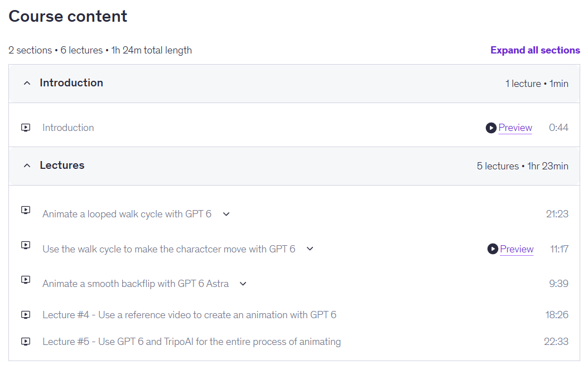Click video icon for walk cycle character move lecture
The width and height of the screenshot is (588, 370).
pyautogui.click(x=26, y=245)
